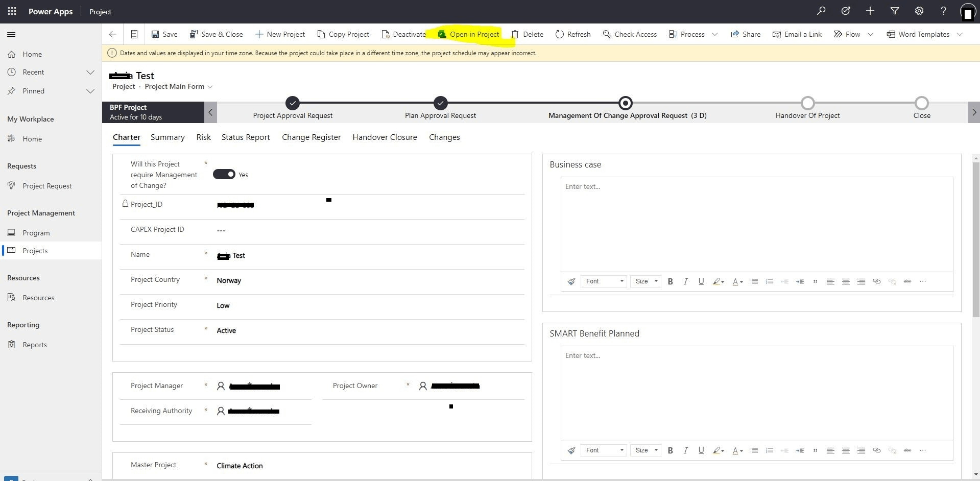This screenshot has width=980, height=481.
Task: Expand the Recent section in sidebar
Action: [x=90, y=72]
